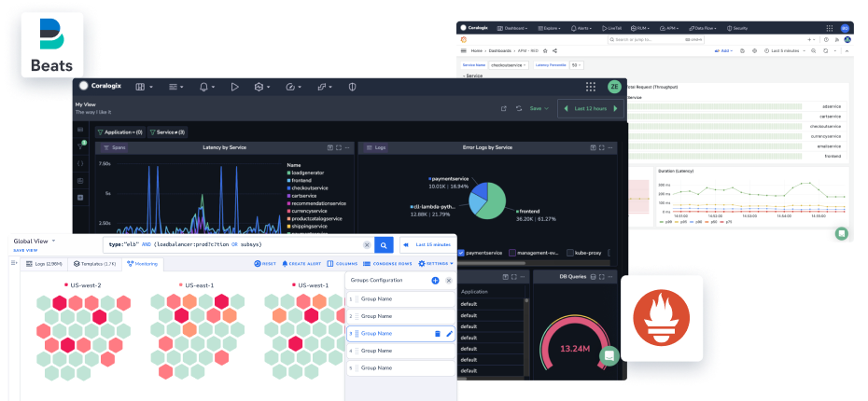The image size is (868, 401).
Task: Toggle currencyservice series in legend
Action: [307, 212]
